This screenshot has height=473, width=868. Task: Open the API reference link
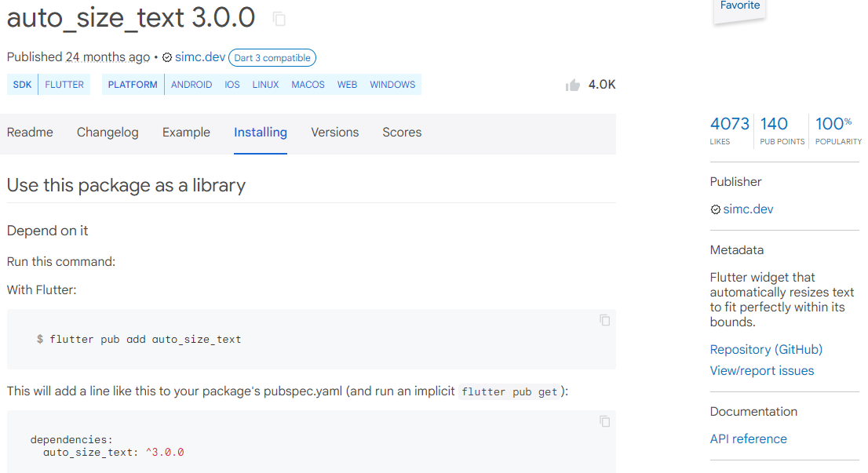[748, 439]
